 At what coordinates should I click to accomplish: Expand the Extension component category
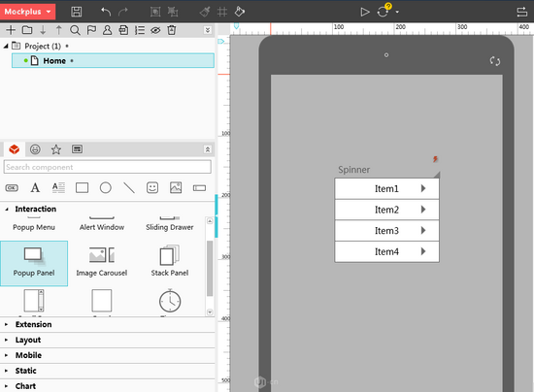tap(33, 324)
